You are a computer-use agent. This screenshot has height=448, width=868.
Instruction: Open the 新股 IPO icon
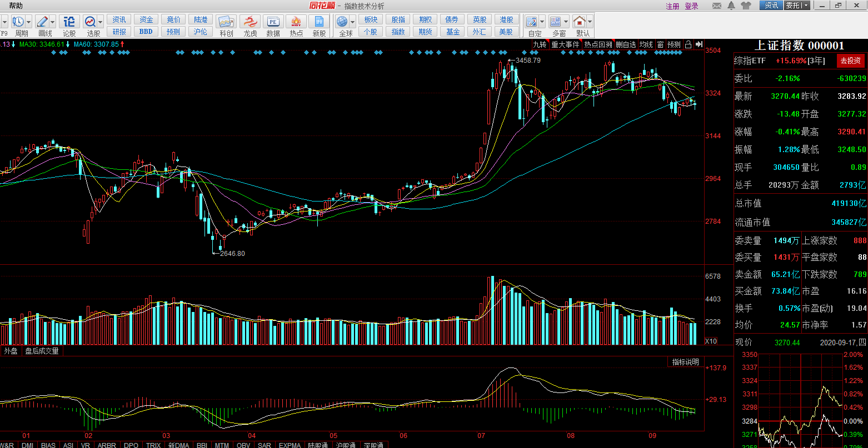click(x=320, y=22)
